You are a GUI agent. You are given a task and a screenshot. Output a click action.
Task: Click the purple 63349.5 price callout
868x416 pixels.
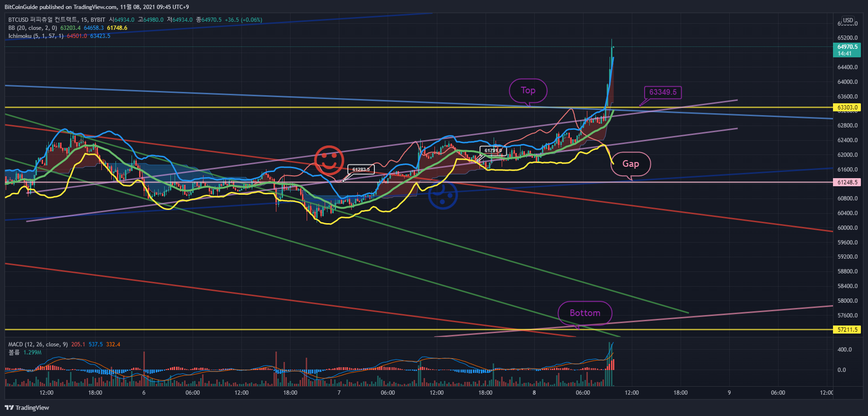click(663, 92)
